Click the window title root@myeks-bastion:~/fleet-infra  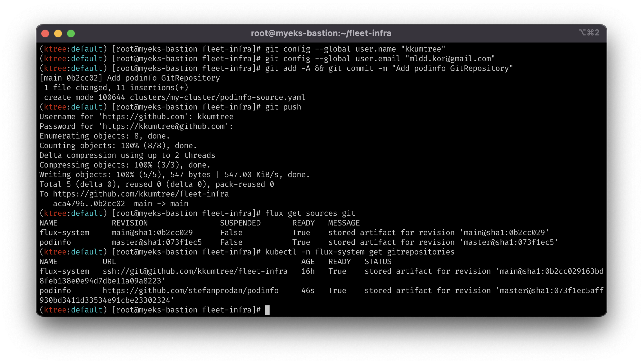coord(321,33)
